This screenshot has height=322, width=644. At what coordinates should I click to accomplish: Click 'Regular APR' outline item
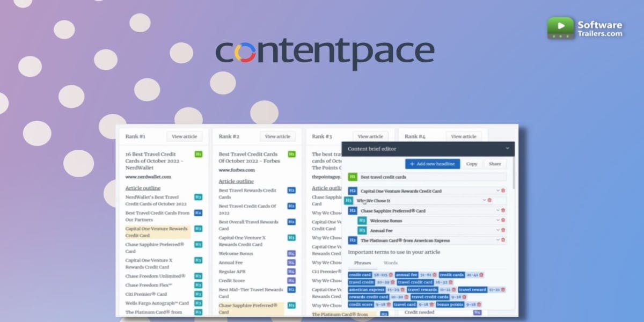coord(232,272)
